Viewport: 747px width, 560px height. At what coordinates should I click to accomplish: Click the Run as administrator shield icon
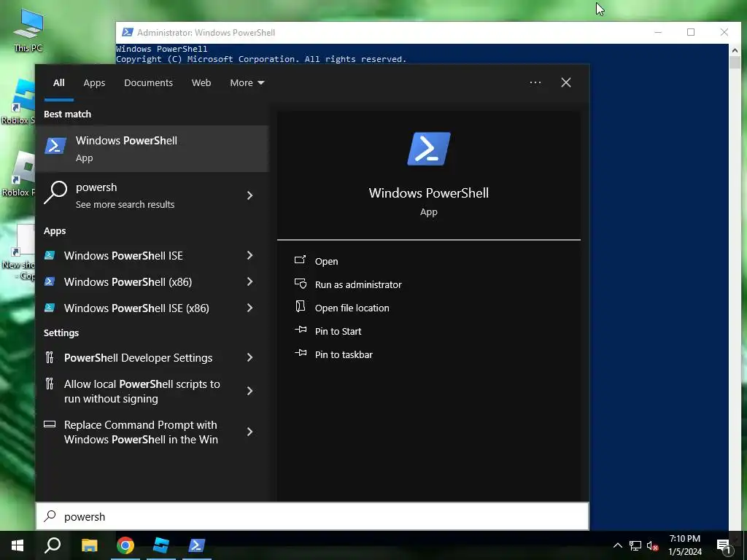point(300,284)
